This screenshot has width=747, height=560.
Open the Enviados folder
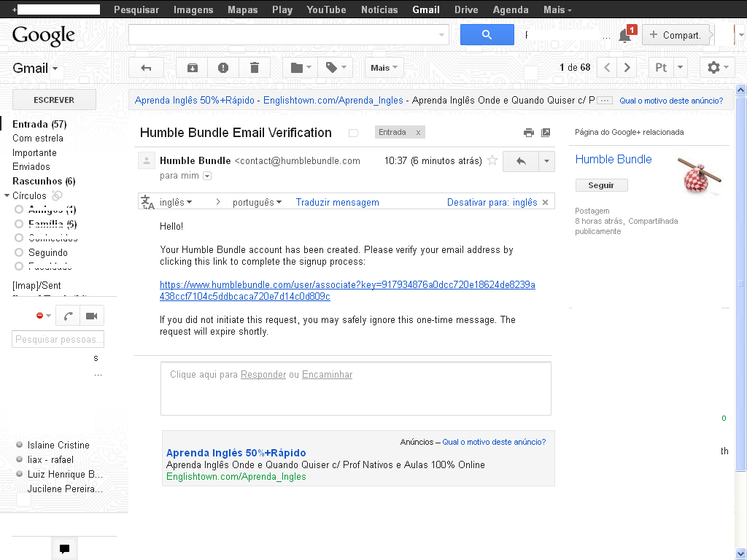31,167
